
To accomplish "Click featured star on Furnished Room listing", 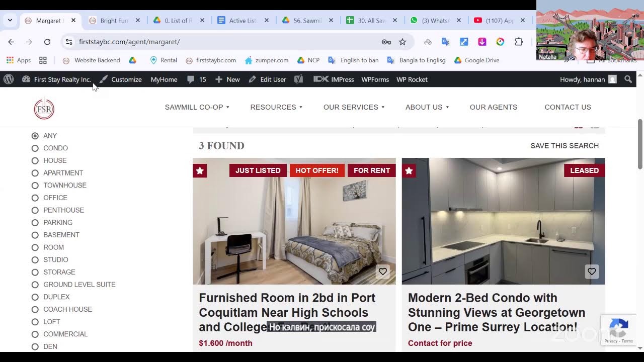I will 200,171.
